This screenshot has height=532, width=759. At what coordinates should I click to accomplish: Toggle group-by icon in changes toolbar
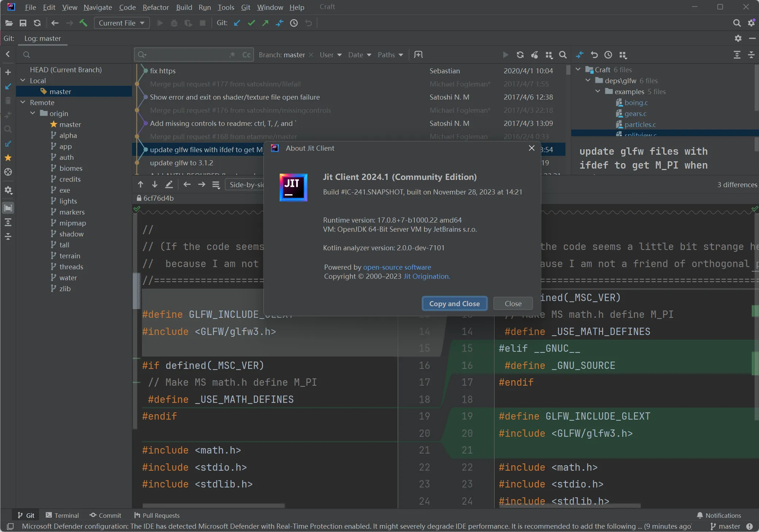623,55
